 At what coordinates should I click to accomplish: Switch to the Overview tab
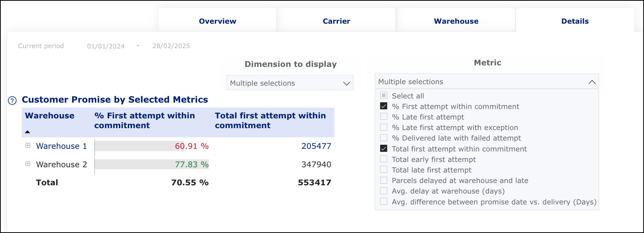pos(217,21)
